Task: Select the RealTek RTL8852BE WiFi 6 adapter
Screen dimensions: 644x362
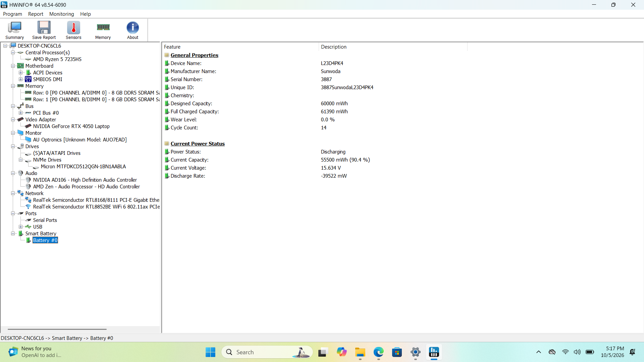Action: click(96, 207)
